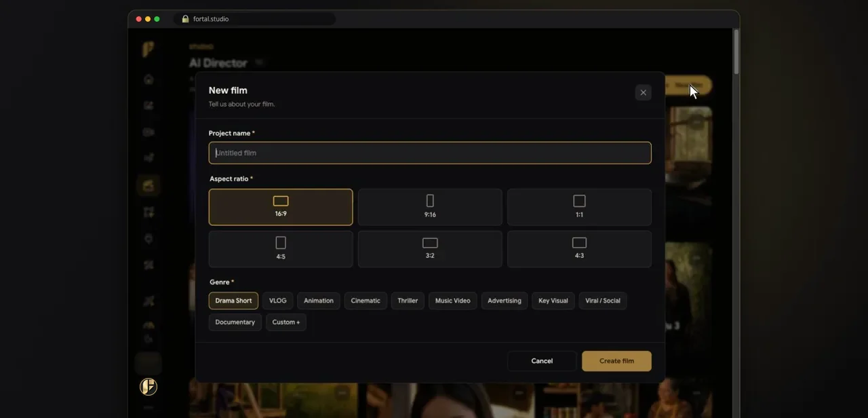Select the 3:2 aspect ratio option
This screenshot has width=868, height=418.
430,249
